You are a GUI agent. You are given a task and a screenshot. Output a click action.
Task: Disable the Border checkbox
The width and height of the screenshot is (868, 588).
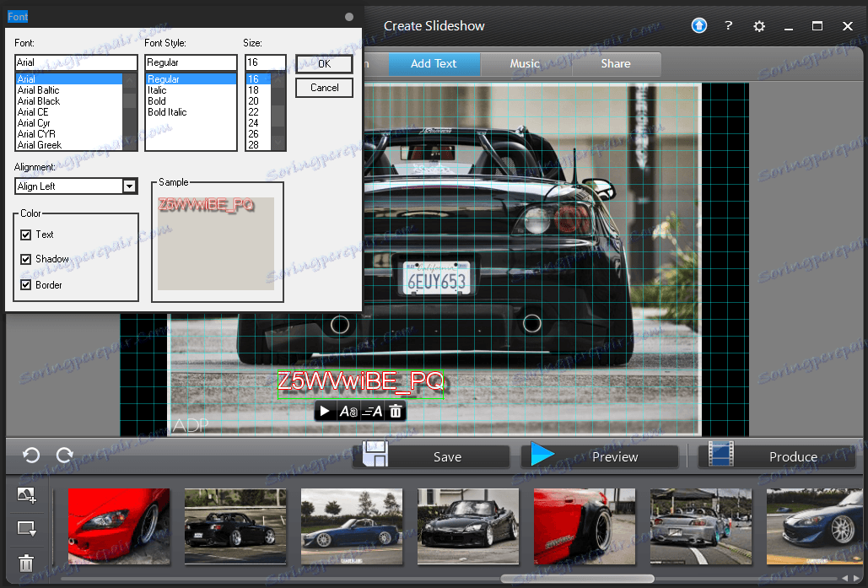(x=26, y=285)
